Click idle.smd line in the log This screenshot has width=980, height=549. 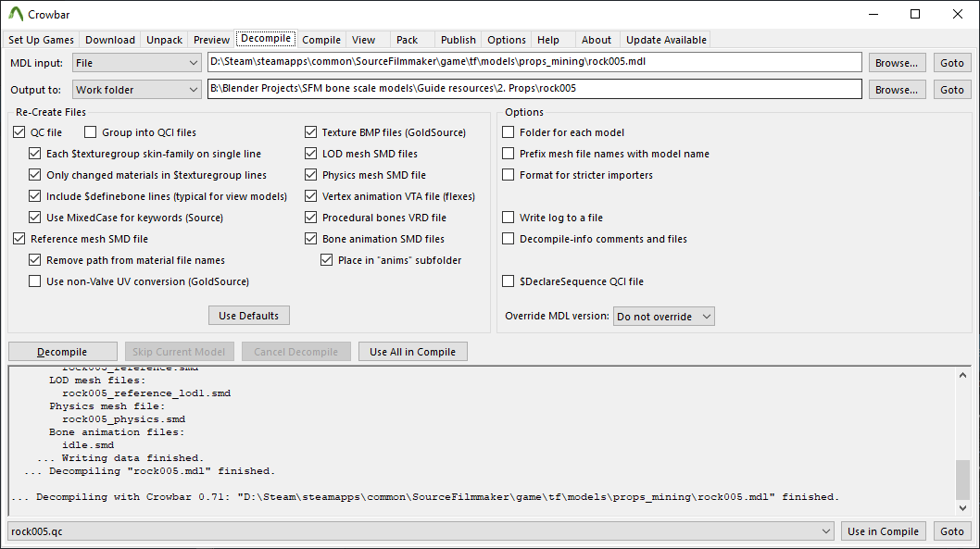tap(88, 444)
